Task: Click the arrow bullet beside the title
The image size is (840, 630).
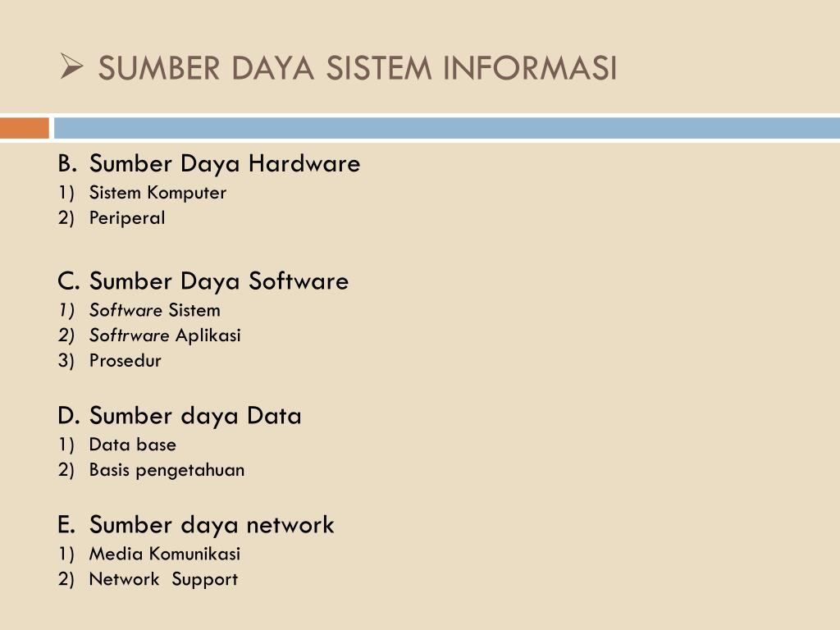Action: click(72, 66)
